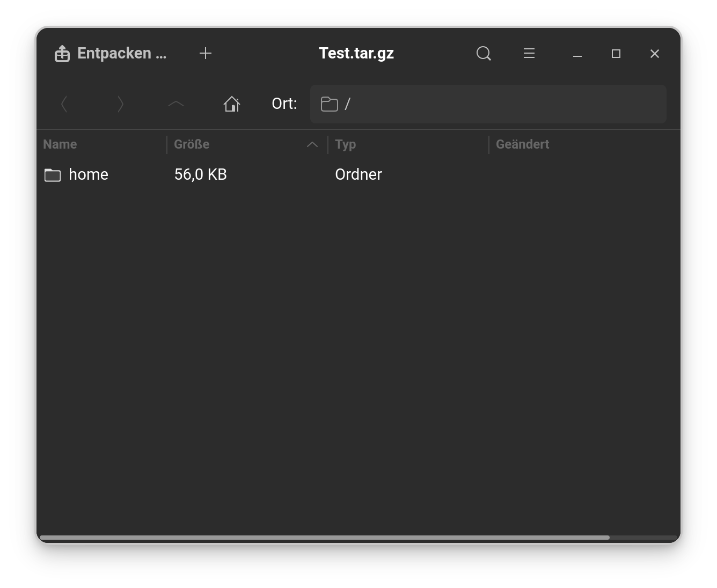Viewport: 717px width, 588px height.
Task: Jump to archive root via house icon
Action: (x=232, y=104)
